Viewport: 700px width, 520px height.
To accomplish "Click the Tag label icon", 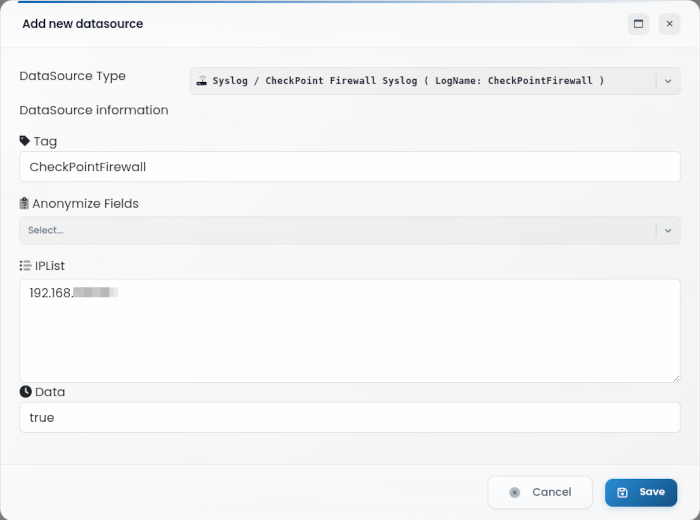I will pos(25,141).
